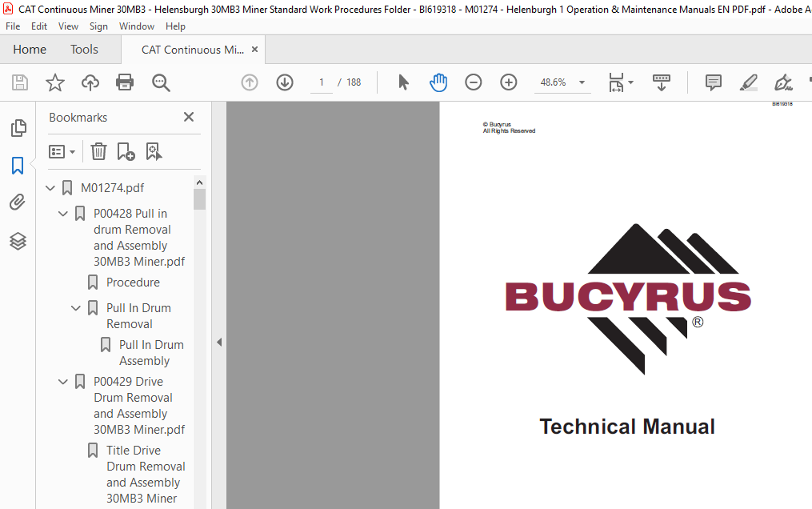812x509 pixels.
Task: Go to next page arrow
Action: click(285, 82)
